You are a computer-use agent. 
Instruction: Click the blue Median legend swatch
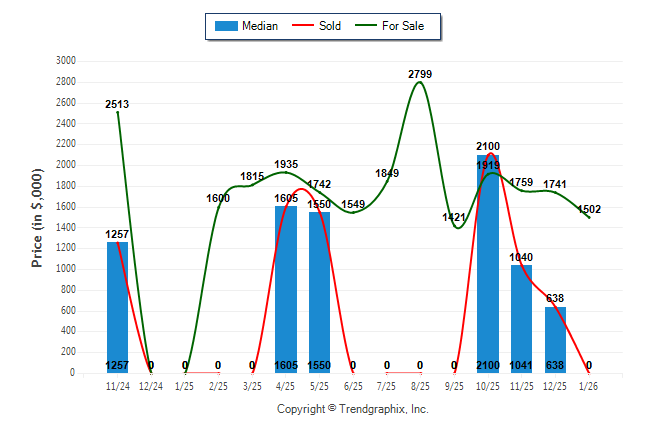pos(225,26)
